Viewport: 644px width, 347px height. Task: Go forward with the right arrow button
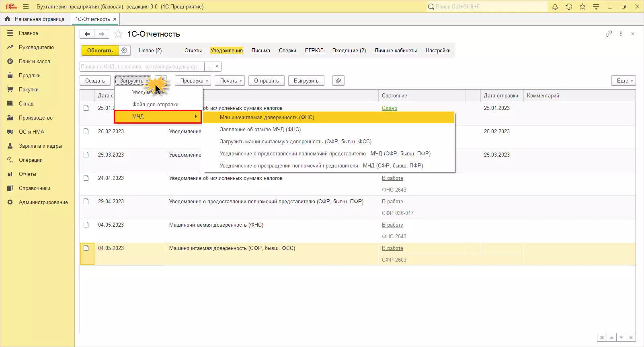(102, 34)
